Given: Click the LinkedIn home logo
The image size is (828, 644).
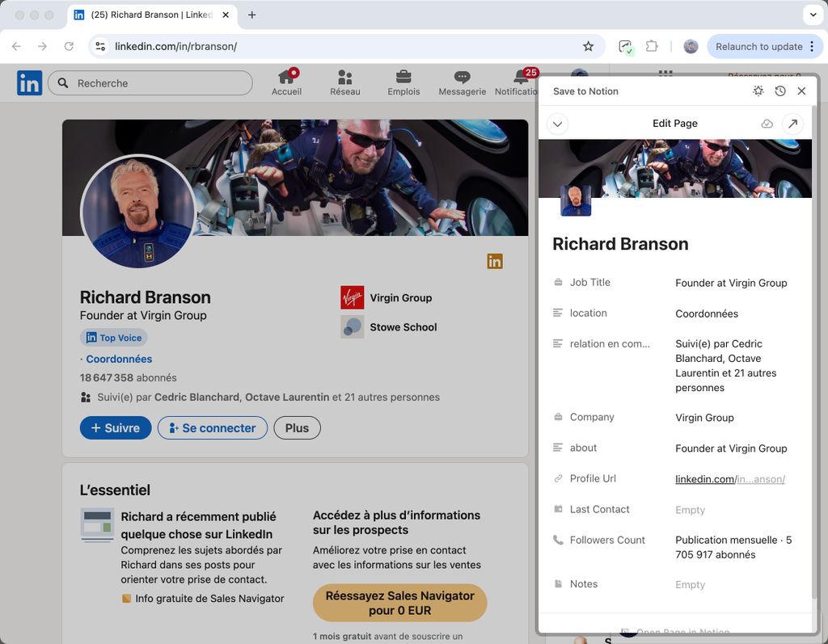Looking at the screenshot, I should pyautogui.click(x=30, y=82).
